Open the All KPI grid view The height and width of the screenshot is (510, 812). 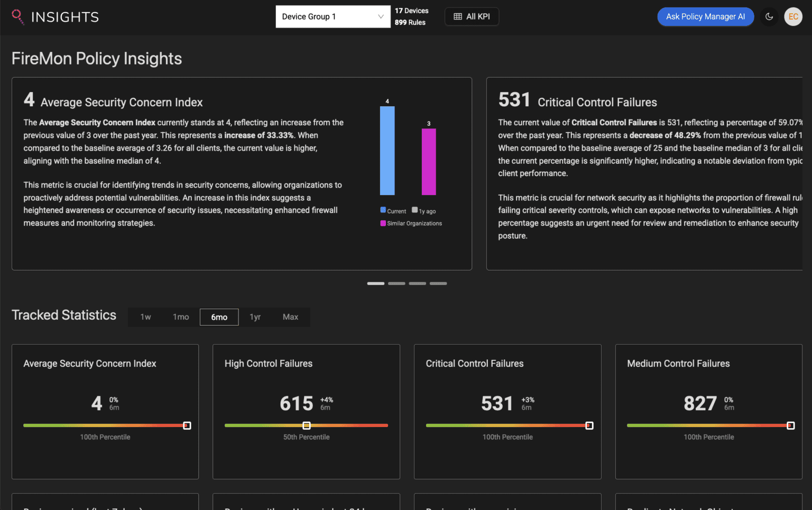(x=472, y=16)
